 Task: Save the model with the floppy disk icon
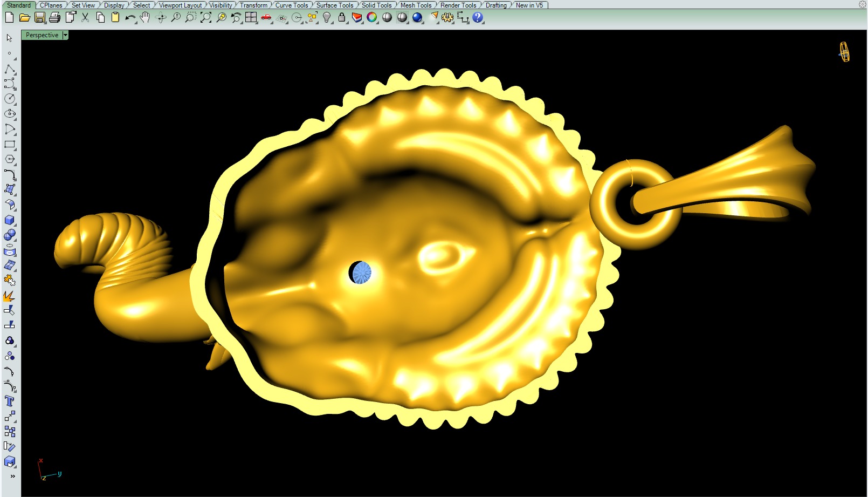tap(39, 17)
